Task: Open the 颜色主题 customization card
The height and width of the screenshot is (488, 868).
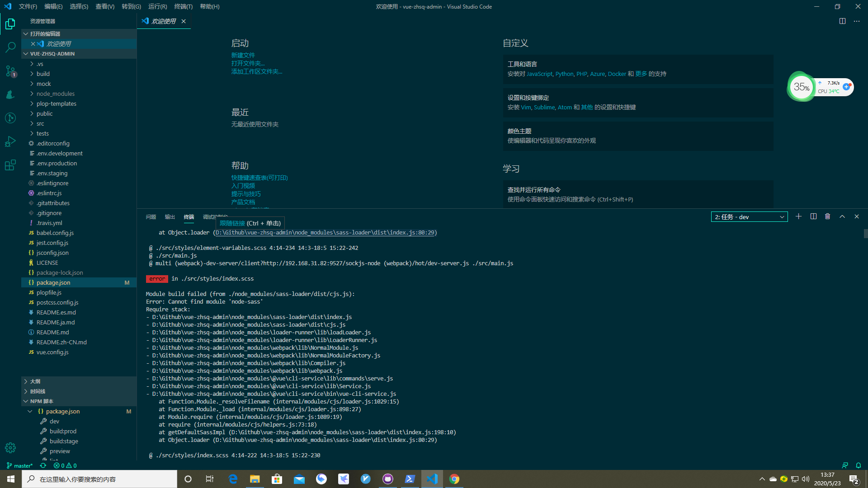Action: pos(638,136)
